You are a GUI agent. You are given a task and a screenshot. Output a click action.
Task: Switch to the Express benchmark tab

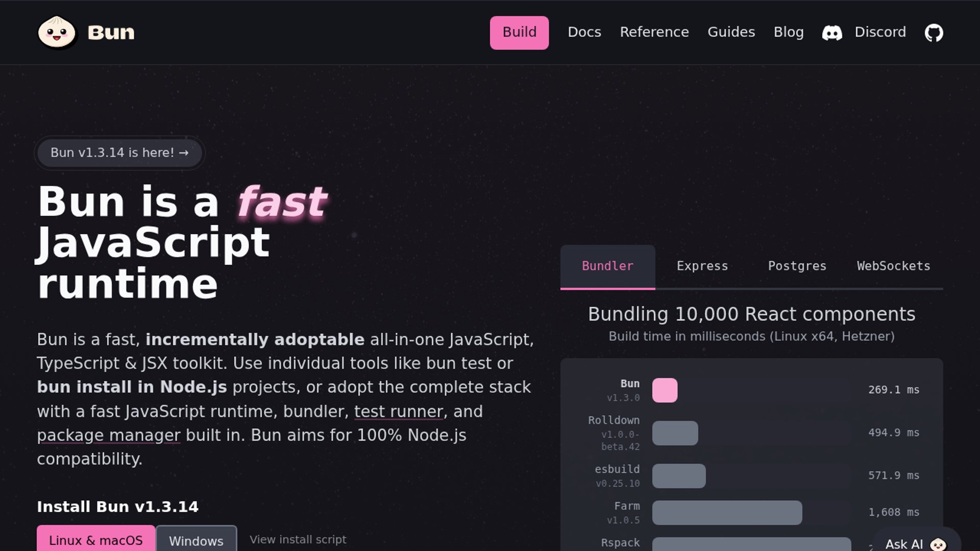pyautogui.click(x=702, y=266)
